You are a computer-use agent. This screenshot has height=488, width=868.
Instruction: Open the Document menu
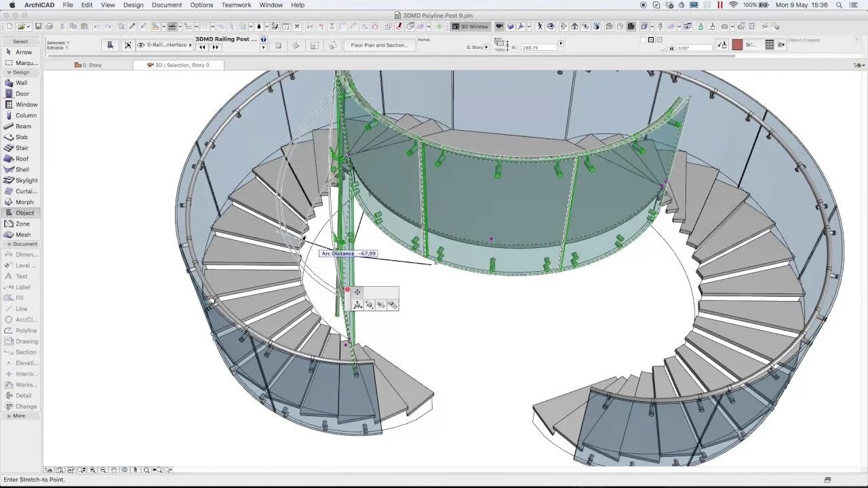(x=167, y=5)
